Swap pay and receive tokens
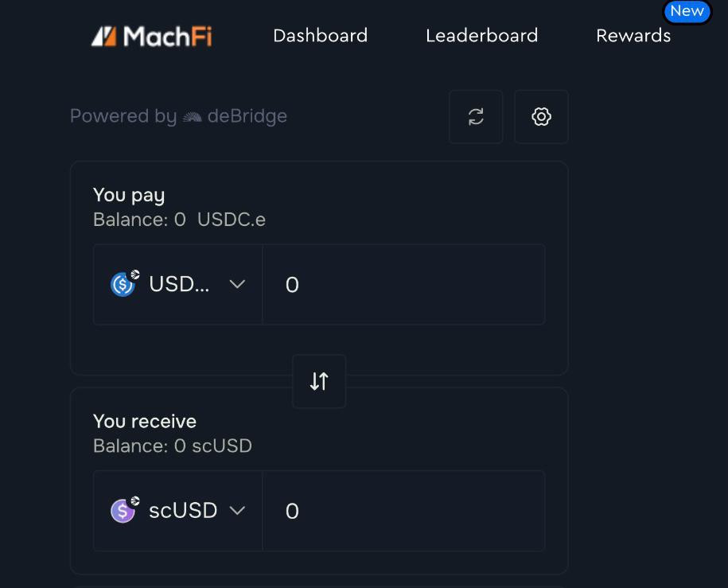 coord(319,381)
